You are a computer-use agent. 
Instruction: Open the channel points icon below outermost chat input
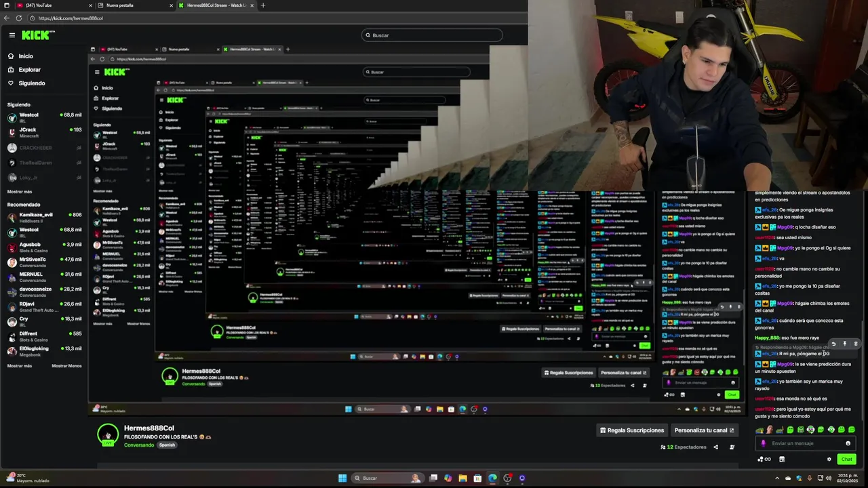pyautogui.click(x=764, y=459)
